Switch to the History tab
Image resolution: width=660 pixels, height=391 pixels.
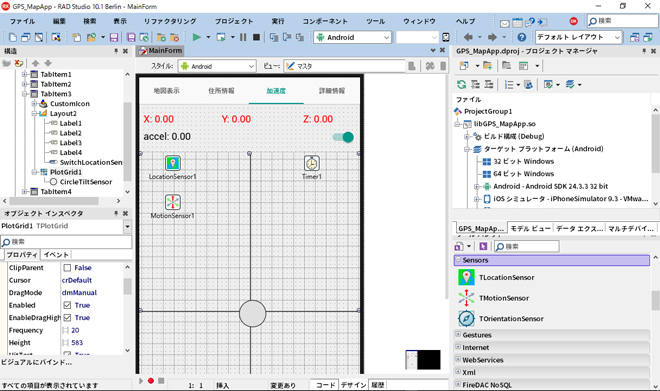[378, 385]
